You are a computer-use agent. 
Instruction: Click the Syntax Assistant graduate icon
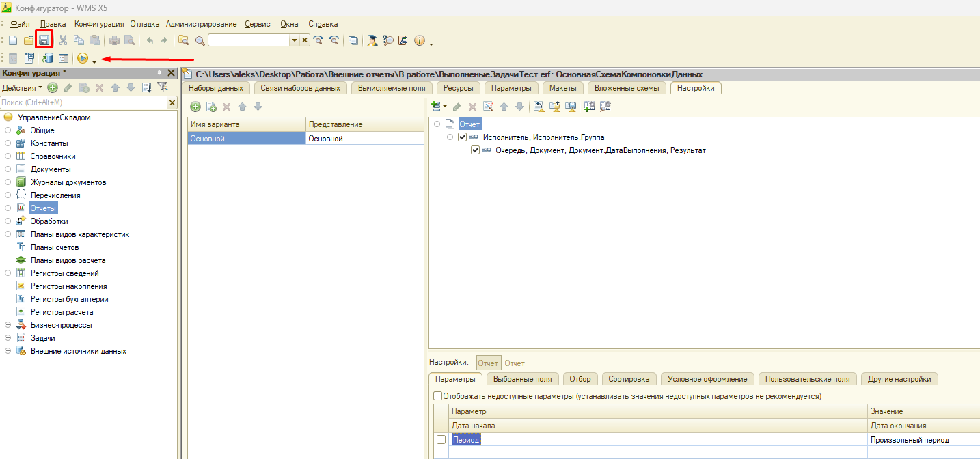[372, 40]
